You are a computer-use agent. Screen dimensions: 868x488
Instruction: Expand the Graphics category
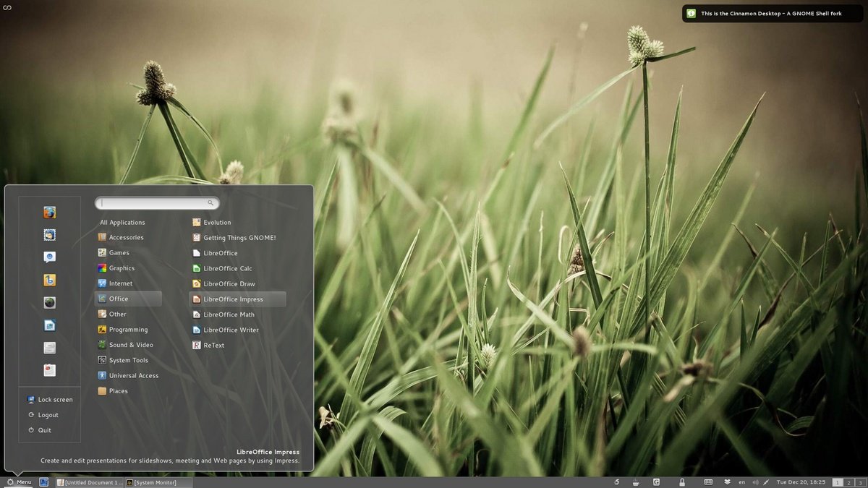click(121, 268)
